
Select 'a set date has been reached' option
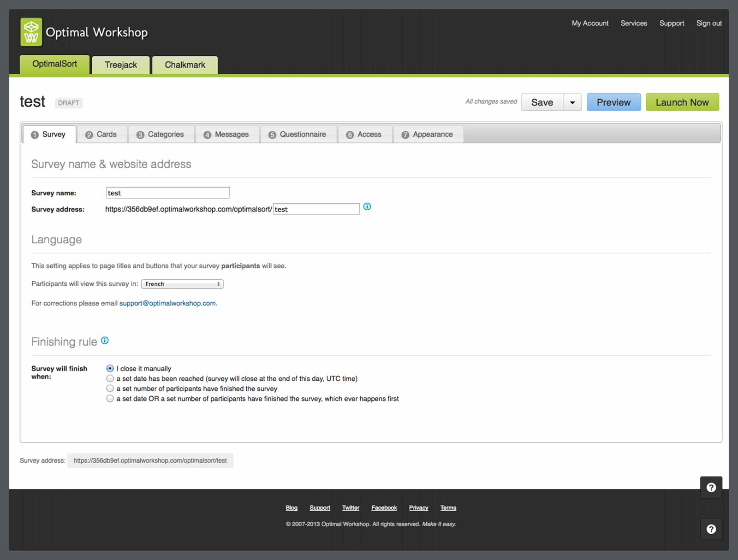(x=110, y=378)
